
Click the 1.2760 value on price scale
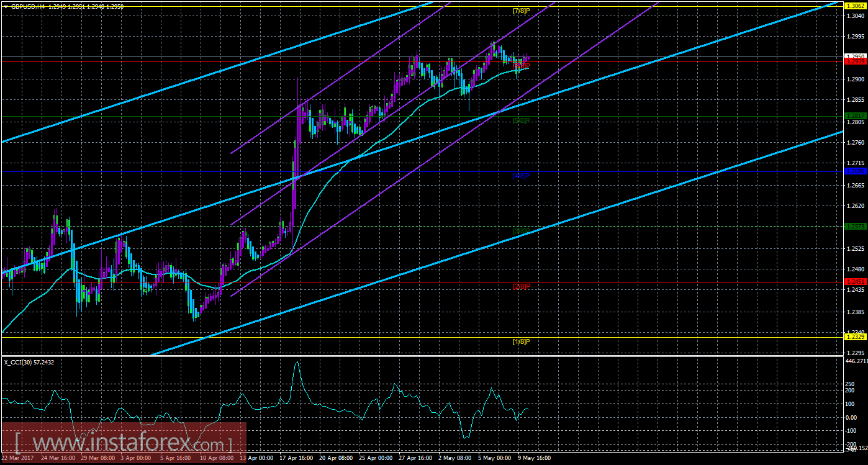coord(855,143)
